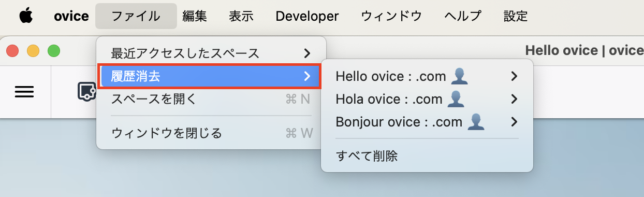The width and height of the screenshot is (644, 197).
Task: Open the 表示 menu
Action: tap(241, 16)
